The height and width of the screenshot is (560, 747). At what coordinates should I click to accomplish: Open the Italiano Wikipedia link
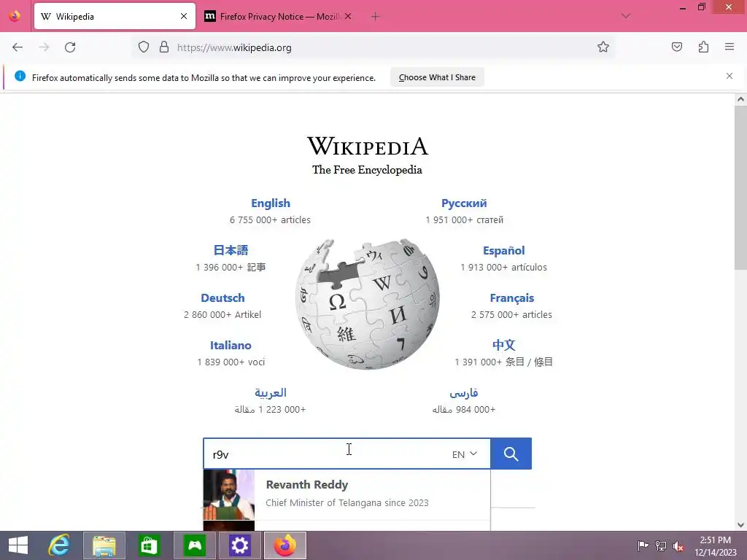click(231, 345)
